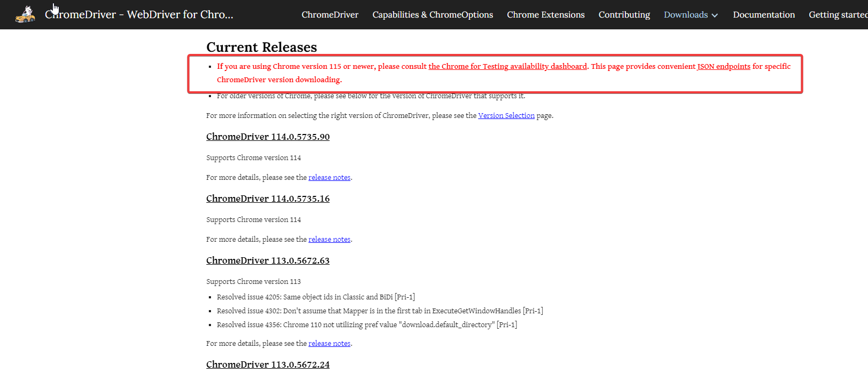Click 'Supports Chrome version 113' text
Image resolution: width=868 pixels, height=380 pixels.
[x=254, y=281]
